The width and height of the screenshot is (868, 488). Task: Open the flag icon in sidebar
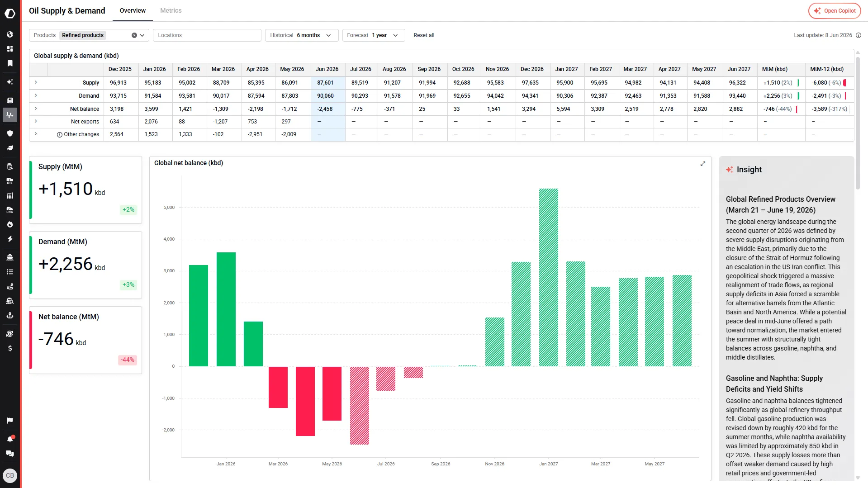(10, 421)
